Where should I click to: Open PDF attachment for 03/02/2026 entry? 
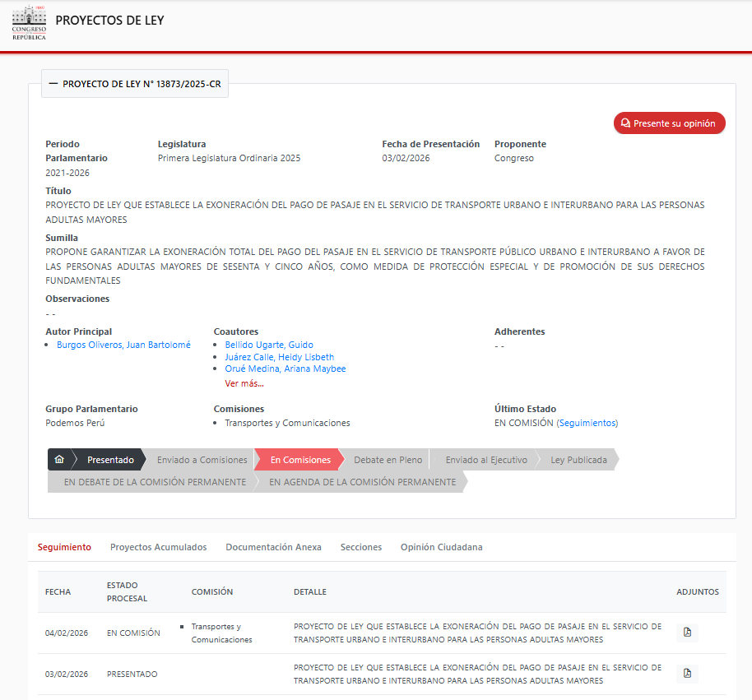[x=687, y=674]
